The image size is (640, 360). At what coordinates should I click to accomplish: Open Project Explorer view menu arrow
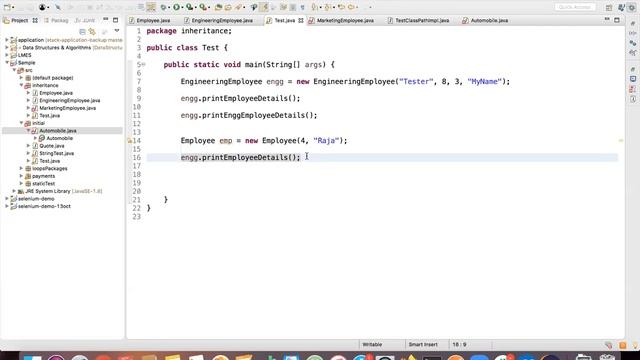coord(117,31)
